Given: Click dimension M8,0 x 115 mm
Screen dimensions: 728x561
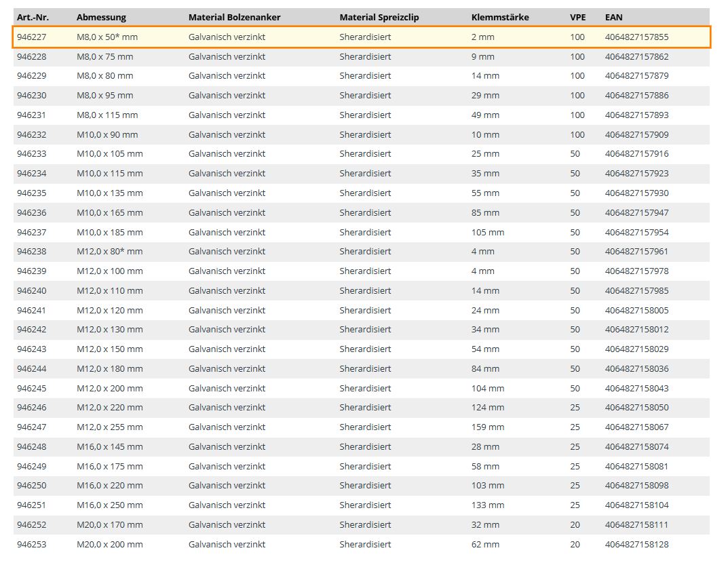Looking at the screenshot, I should click(x=107, y=115).
